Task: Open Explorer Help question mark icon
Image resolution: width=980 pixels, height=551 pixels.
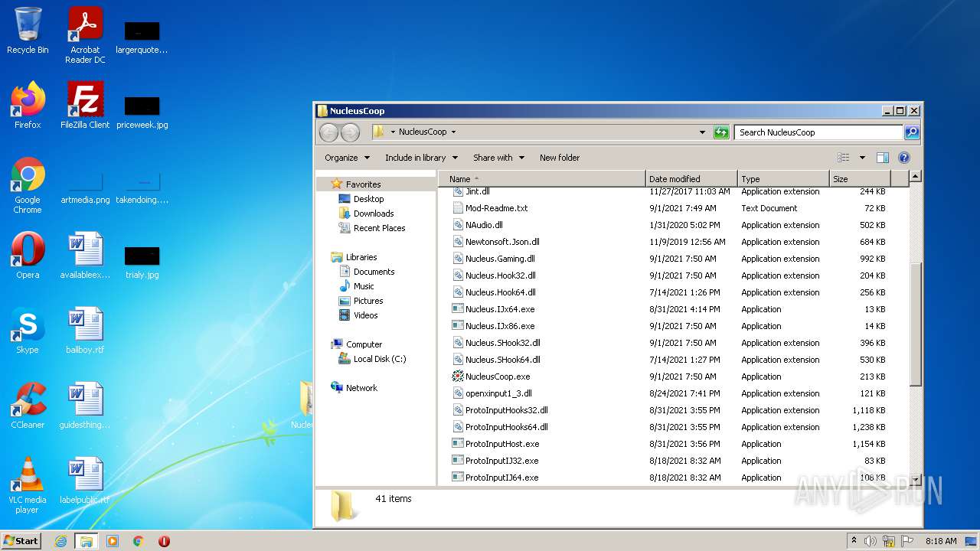Action: click(x=904, y=158)
